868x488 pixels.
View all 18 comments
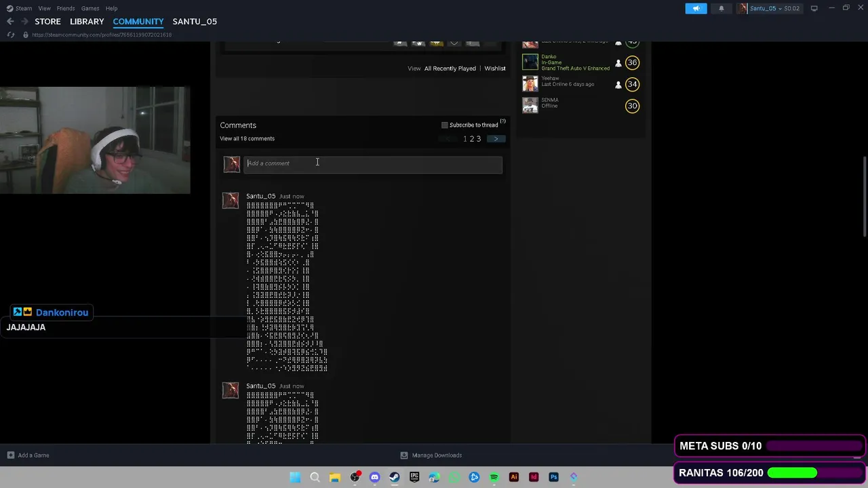coord(247,139)
